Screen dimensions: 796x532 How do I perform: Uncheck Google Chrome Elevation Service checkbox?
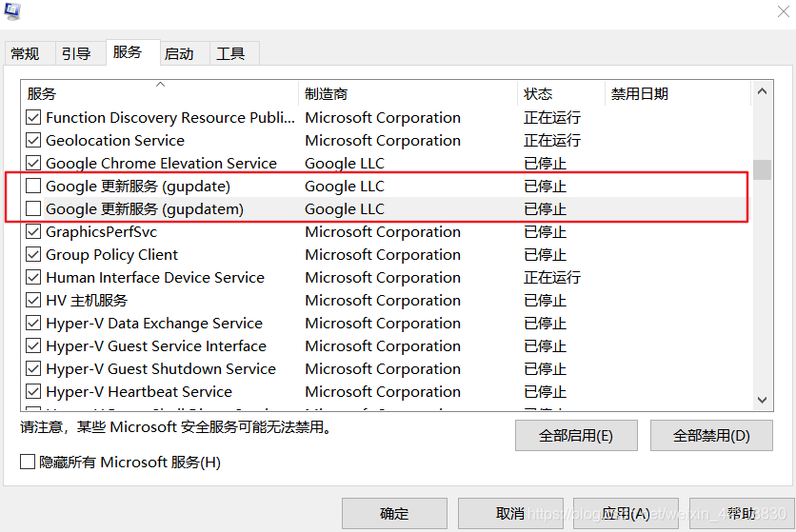coord(33,164)
